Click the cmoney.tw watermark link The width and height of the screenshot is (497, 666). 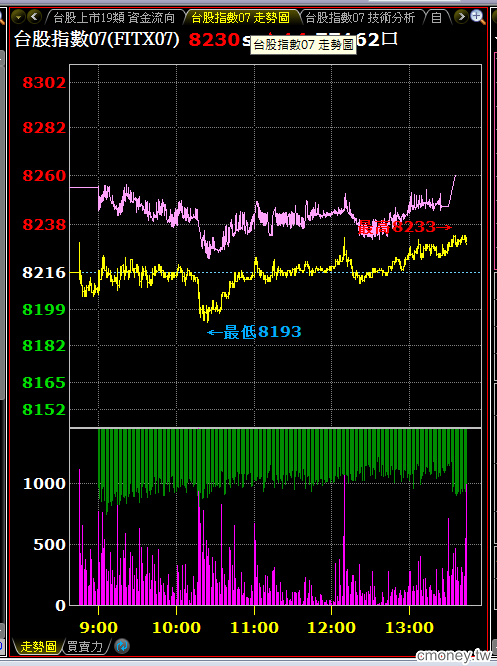453,655
